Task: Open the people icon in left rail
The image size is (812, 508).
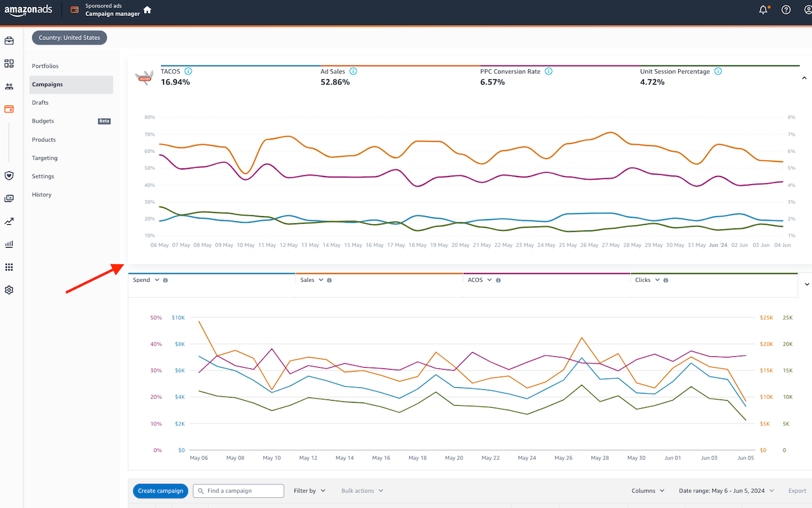Action: pos(9,86)
